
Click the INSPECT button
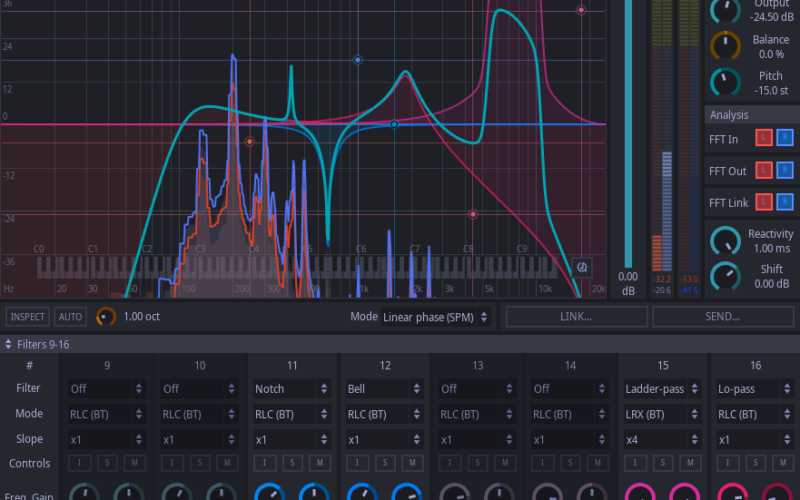click(x=28, y=317)
